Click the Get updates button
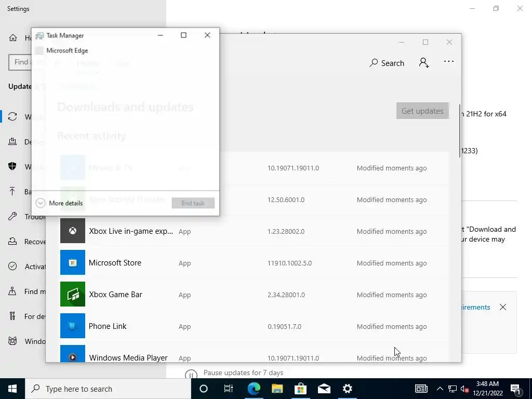Viewport: 532px width, 399px height. click(x=422, y=111)
